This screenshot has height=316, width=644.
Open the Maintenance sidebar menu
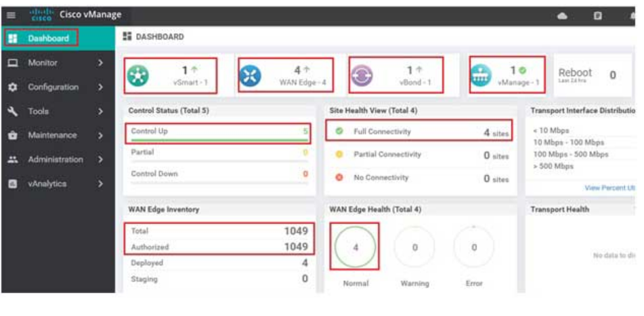(x=52, y=136)
